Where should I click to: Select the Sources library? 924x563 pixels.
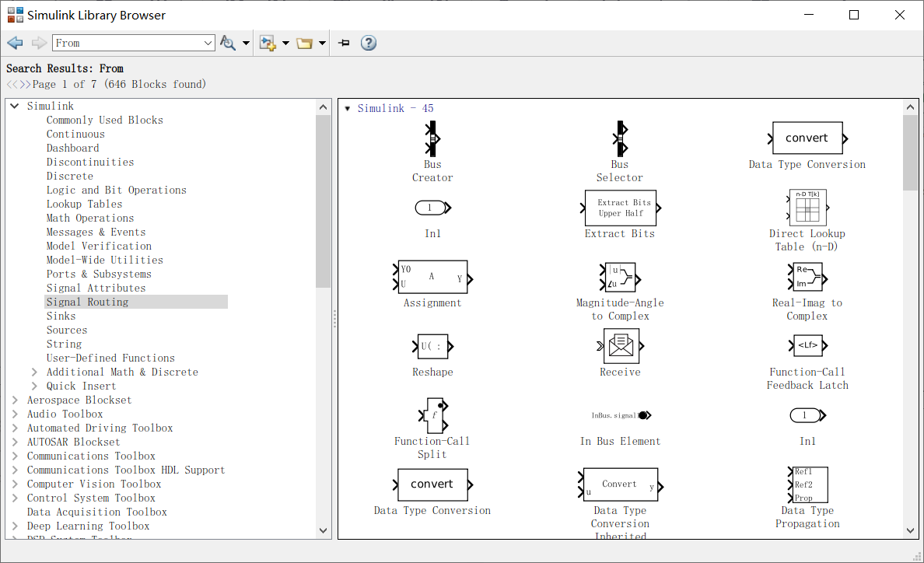pyautogui.click(x=67, y=330)
